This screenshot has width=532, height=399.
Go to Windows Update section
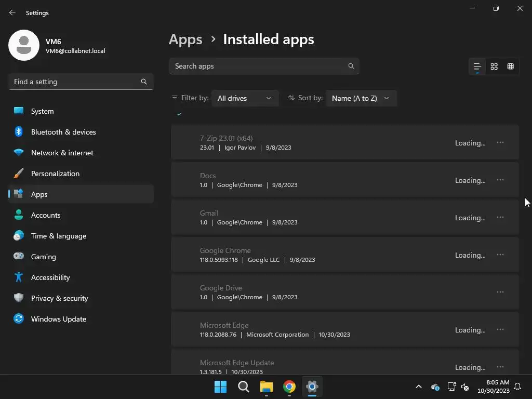point(59,319)
